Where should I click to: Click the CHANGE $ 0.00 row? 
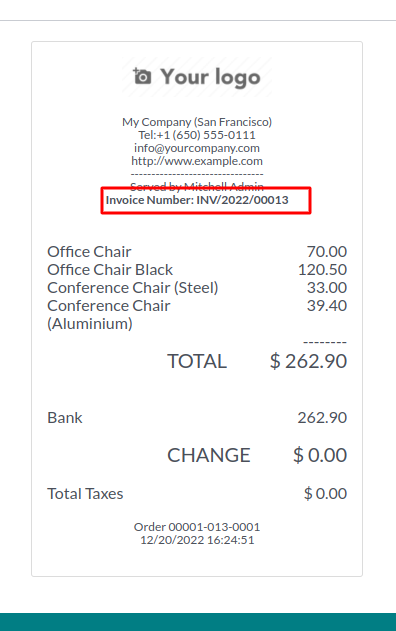(x=257, y=455)
